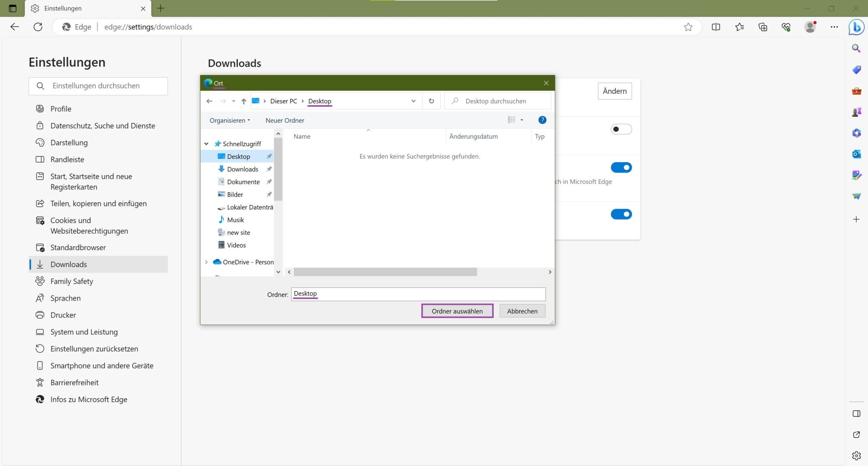Click the Bing Copilot sidebar icon

pyautogui.click(x=856, y=27)
